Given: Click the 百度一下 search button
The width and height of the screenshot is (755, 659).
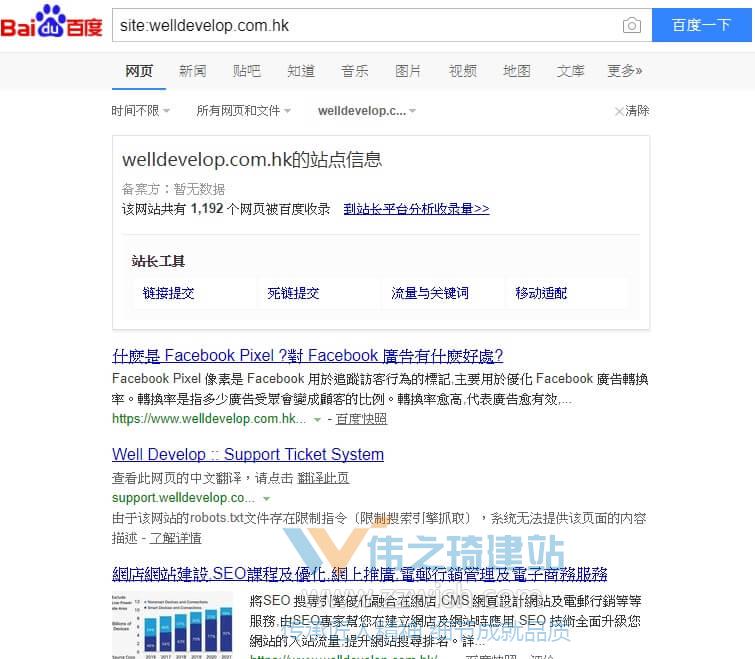Looking at the screenshot, I should [701, 25].
